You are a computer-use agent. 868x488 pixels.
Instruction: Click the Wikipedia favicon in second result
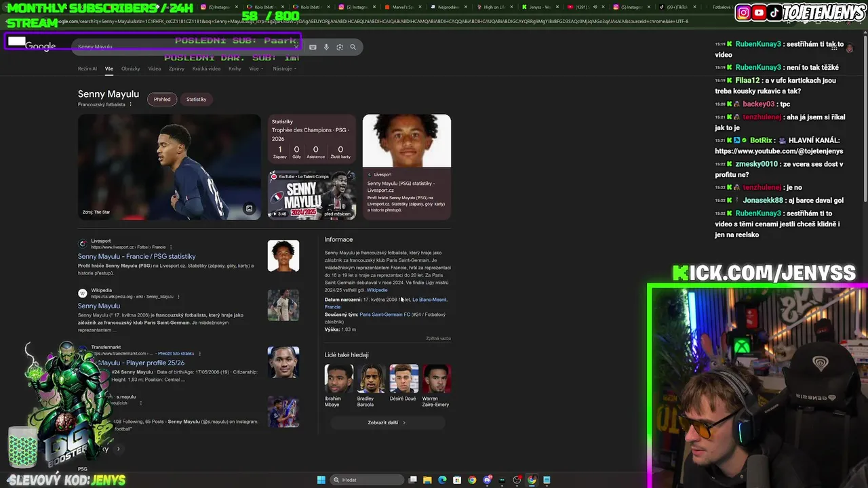[x=83, y=293]
